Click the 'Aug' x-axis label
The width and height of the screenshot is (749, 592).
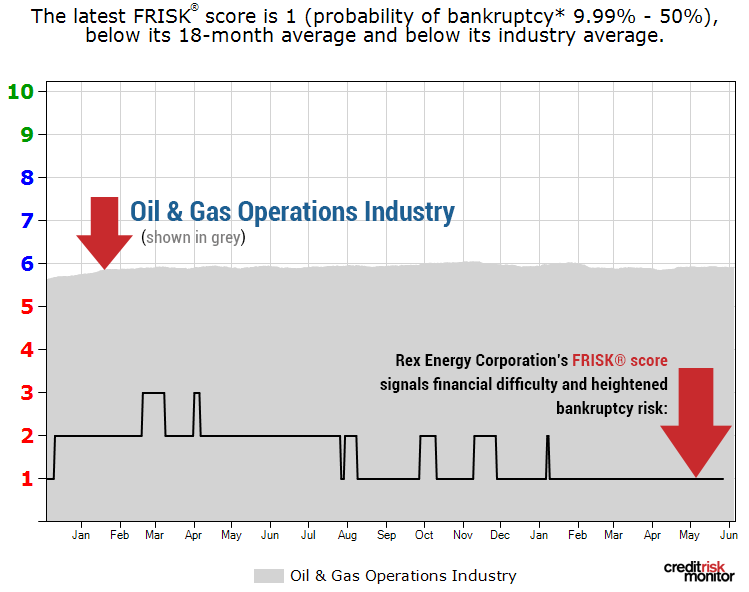(347, 536)
